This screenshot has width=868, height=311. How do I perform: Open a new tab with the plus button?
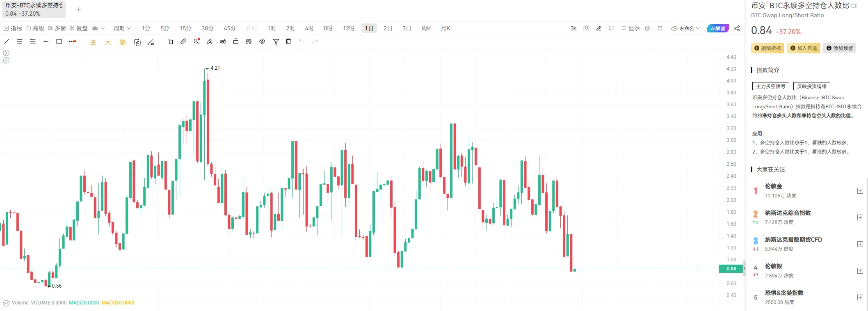79,9
